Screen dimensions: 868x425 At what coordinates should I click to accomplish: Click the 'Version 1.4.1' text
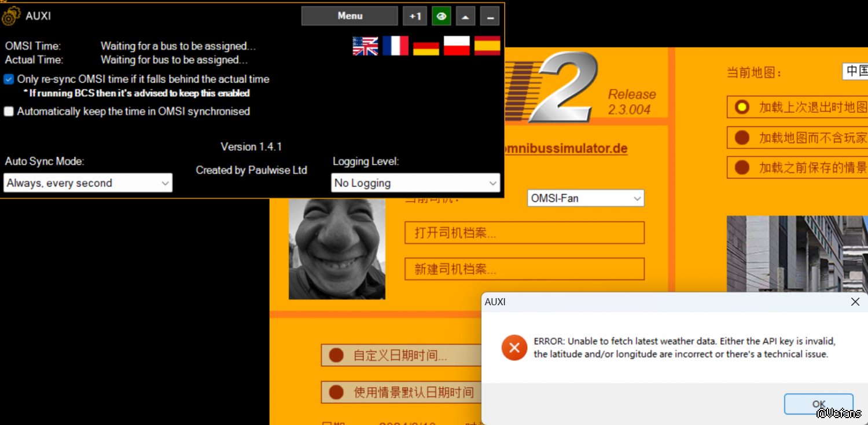coord(251,146)
